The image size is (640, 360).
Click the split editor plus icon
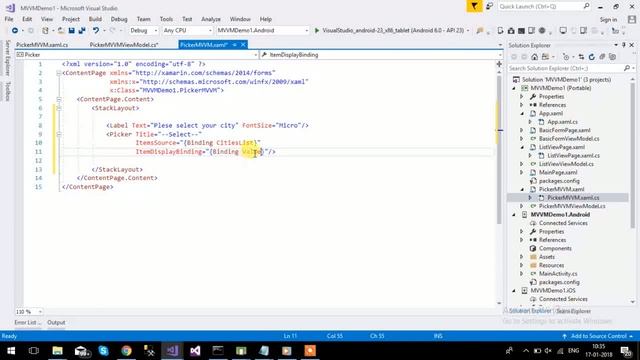499,64
